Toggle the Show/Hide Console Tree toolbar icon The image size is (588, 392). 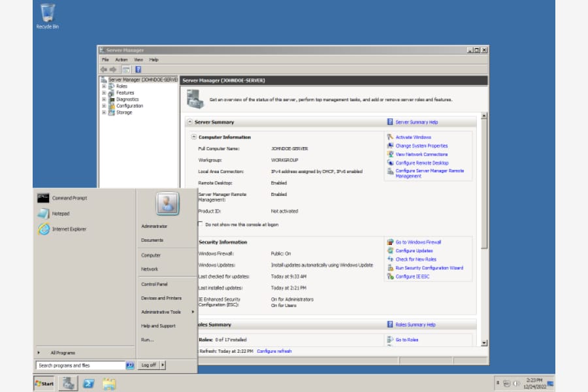pos(126,69)
